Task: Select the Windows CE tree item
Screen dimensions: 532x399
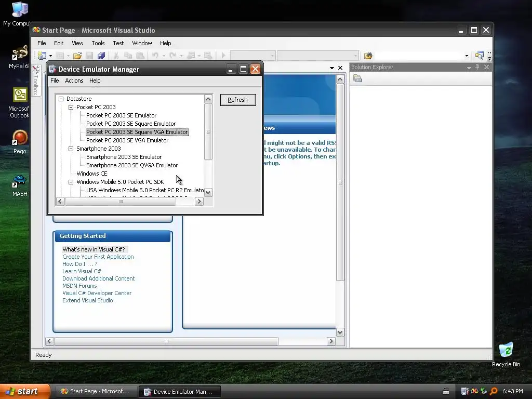Action: 91,174
